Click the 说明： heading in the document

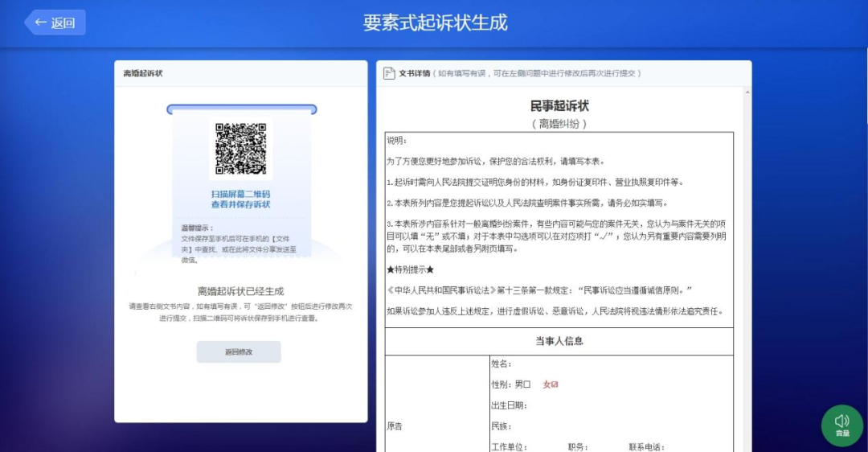[396, 141]
